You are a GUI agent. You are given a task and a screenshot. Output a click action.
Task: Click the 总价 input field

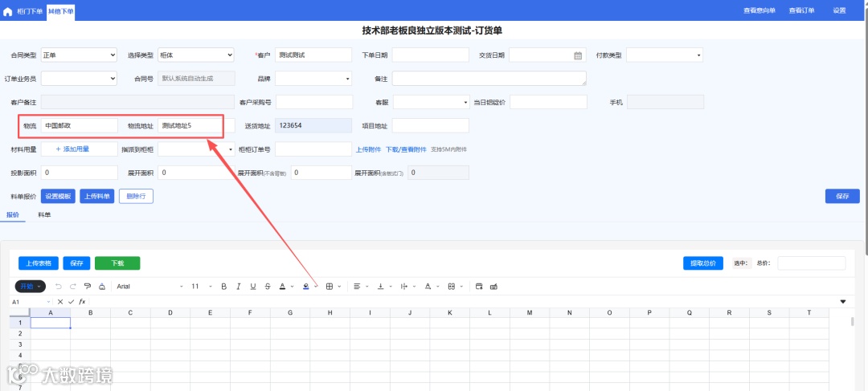812,263
